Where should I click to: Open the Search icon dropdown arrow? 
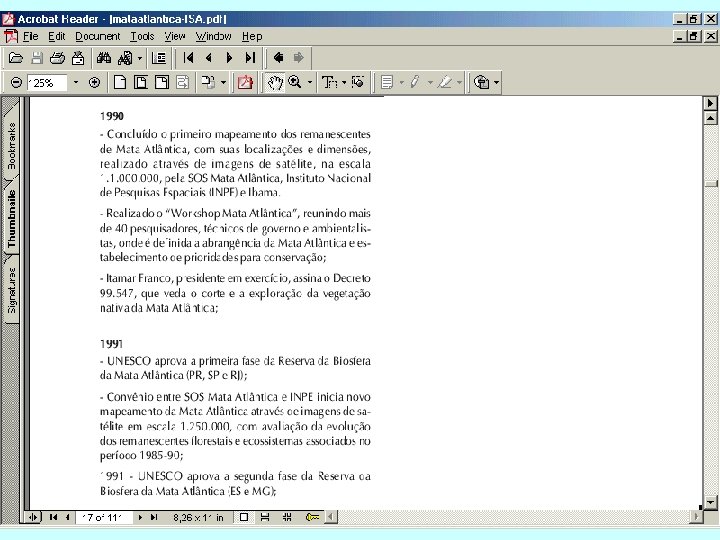(140, 58)
